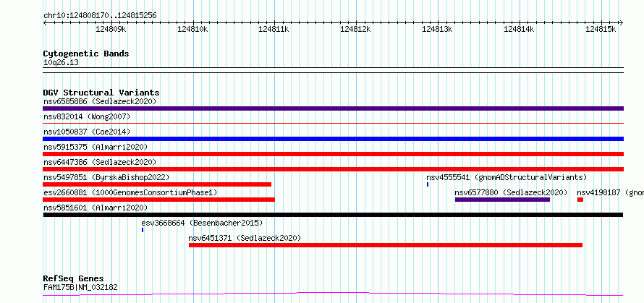Select the blue nsv1050837 variant bar
This screenshot has height=303, width=644.
click(x=333, y=139)
